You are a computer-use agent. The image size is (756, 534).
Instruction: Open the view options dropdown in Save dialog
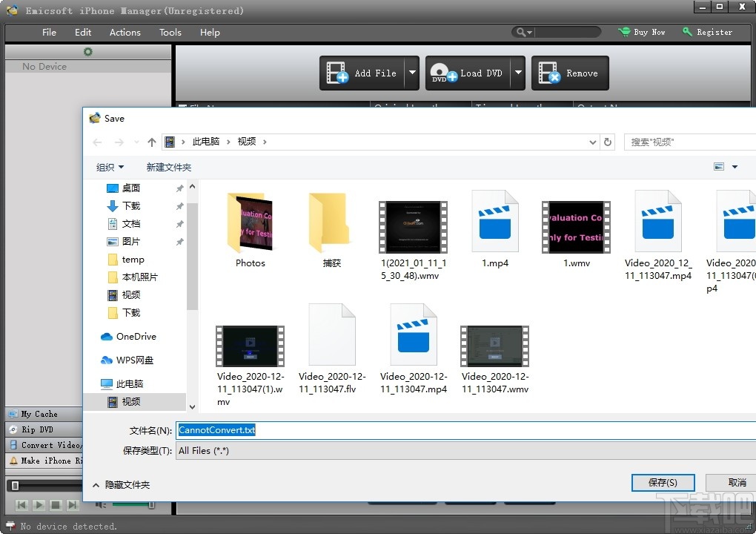coord(735,166)
